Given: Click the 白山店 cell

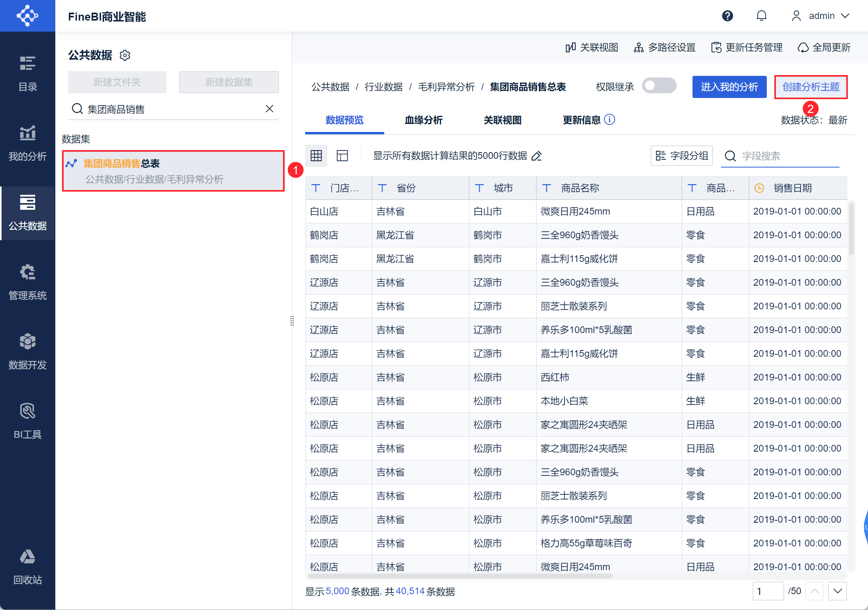Looking at the screenshot, I should coord(339,211).
